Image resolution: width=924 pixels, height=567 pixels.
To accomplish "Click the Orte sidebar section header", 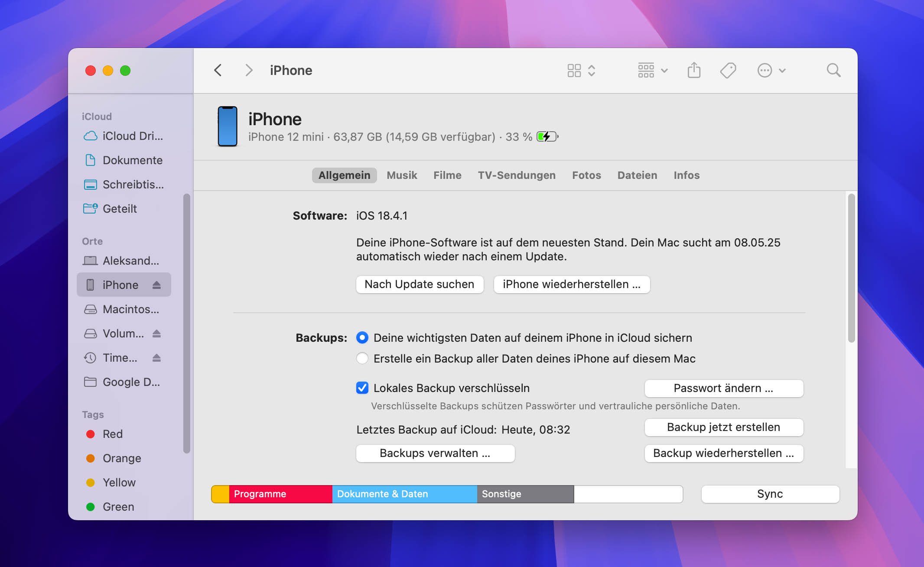I will 92,241.
